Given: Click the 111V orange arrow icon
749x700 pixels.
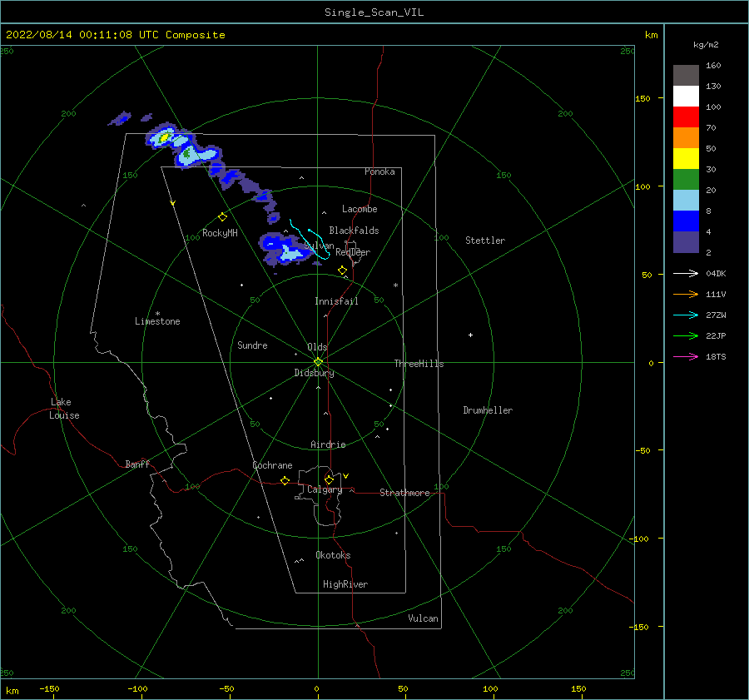Looking at the screenshot, I should point(686,295).
